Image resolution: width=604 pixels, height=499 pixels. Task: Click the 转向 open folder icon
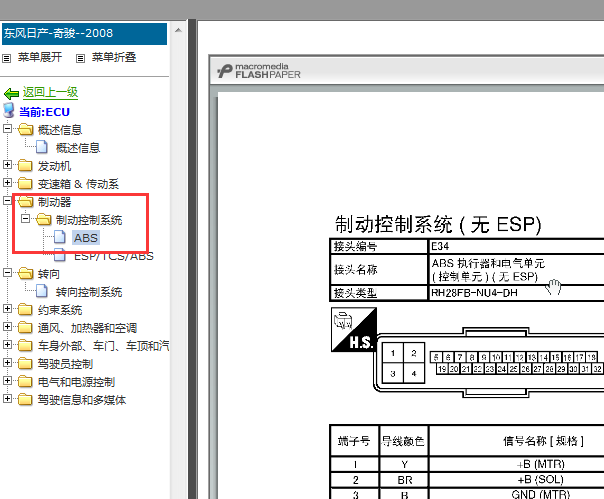click(25, 273)
